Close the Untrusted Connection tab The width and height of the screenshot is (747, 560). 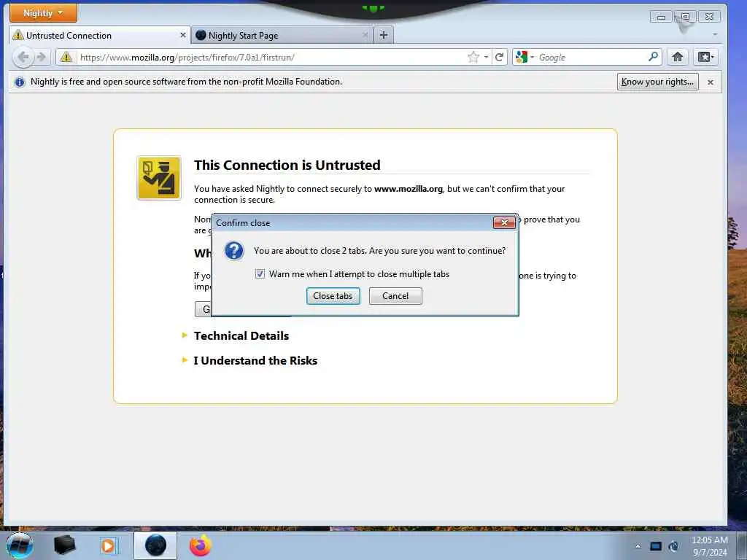click(x=183, y=35)
